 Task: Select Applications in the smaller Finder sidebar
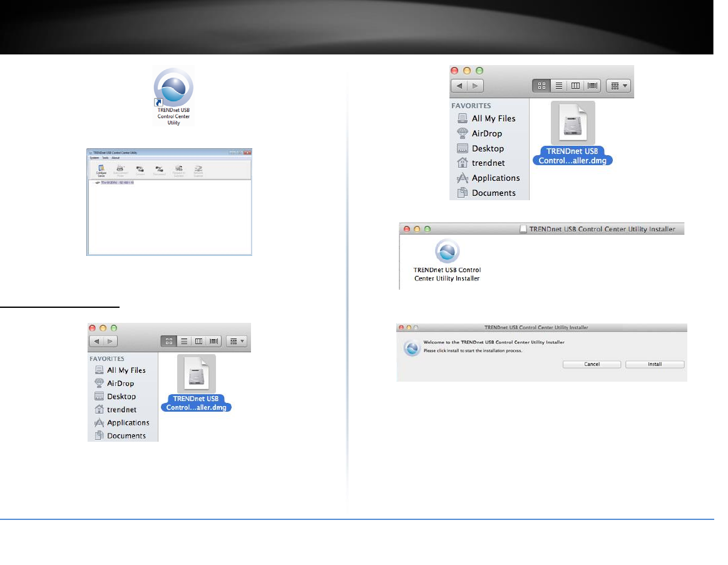tap(121, 422)
